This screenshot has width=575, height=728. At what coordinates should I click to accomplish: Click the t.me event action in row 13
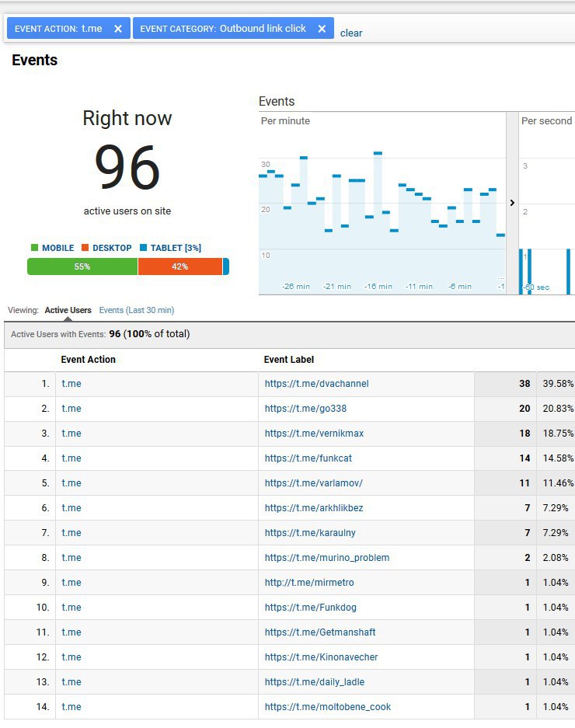[71, 682]
